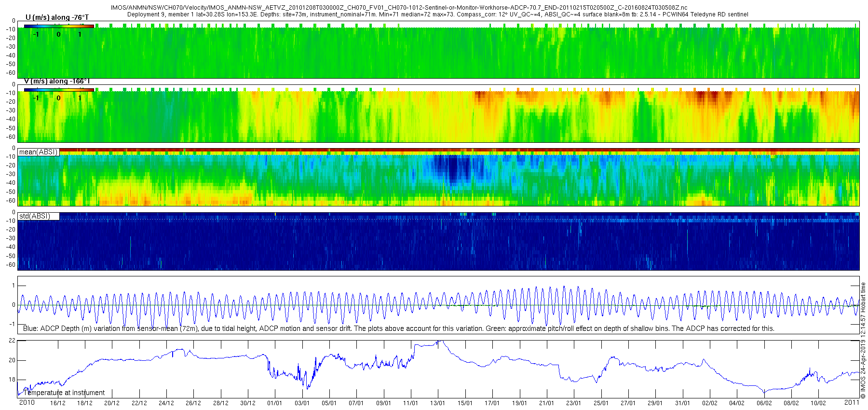Viewport: 868px width, 410px height.
Task: Click the 'Temperature at instrument' label
Action: [64, 393]
